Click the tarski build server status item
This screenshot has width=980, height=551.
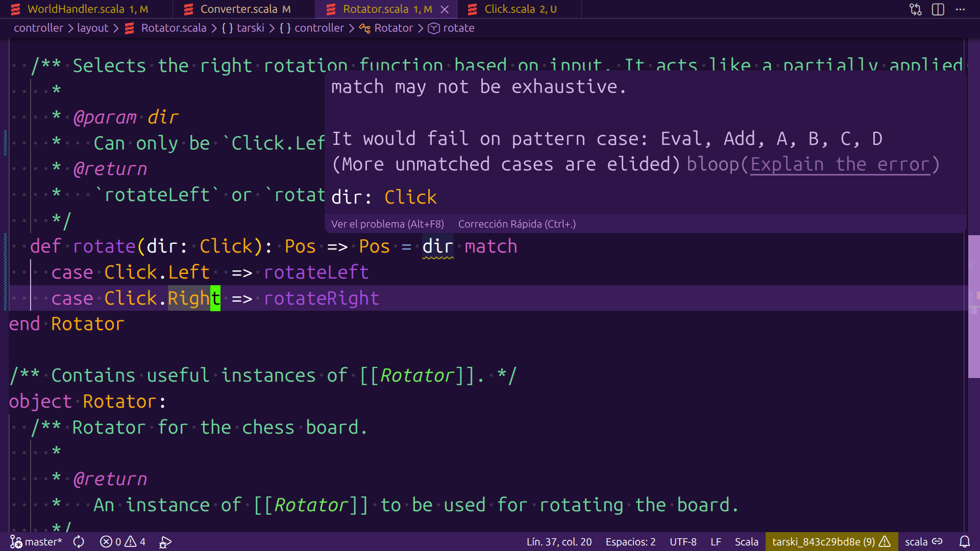click(x=830, y=542)
